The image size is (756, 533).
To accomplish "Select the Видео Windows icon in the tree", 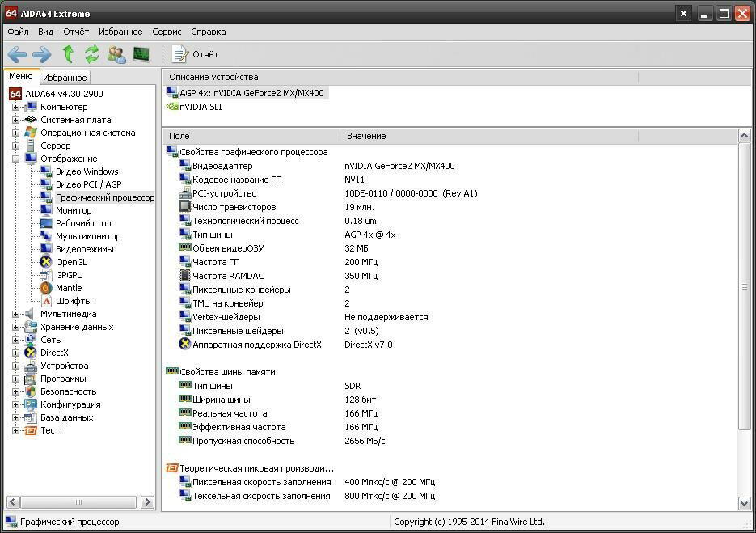I will point(46,171).
